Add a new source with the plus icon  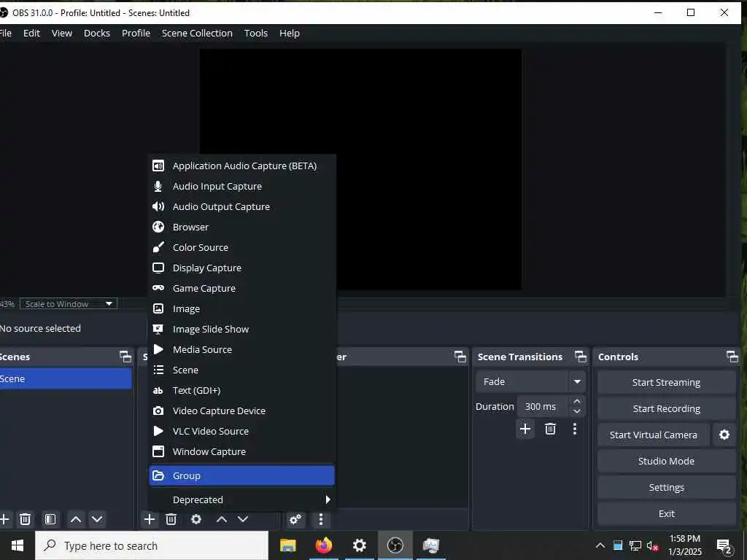click(x=150, y=519)
